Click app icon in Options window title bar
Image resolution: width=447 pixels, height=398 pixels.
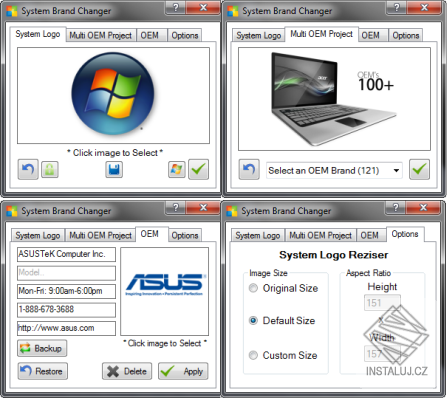(232, 211)
